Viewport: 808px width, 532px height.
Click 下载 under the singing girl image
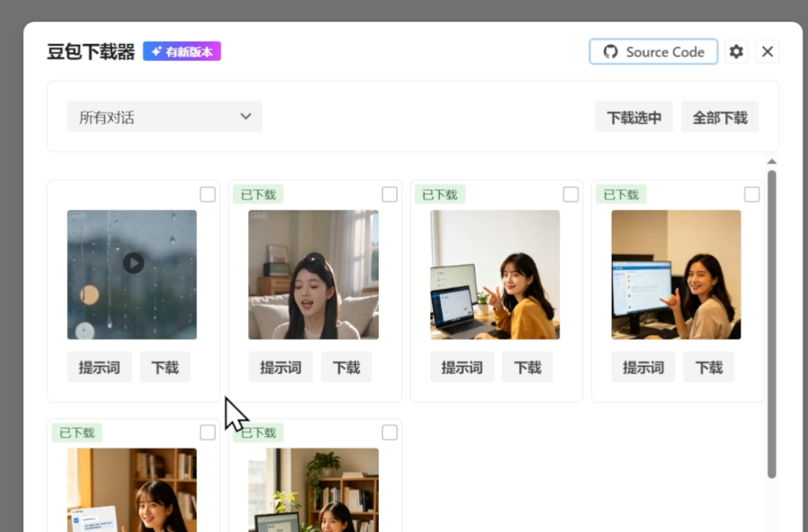(x=346, y=367)
